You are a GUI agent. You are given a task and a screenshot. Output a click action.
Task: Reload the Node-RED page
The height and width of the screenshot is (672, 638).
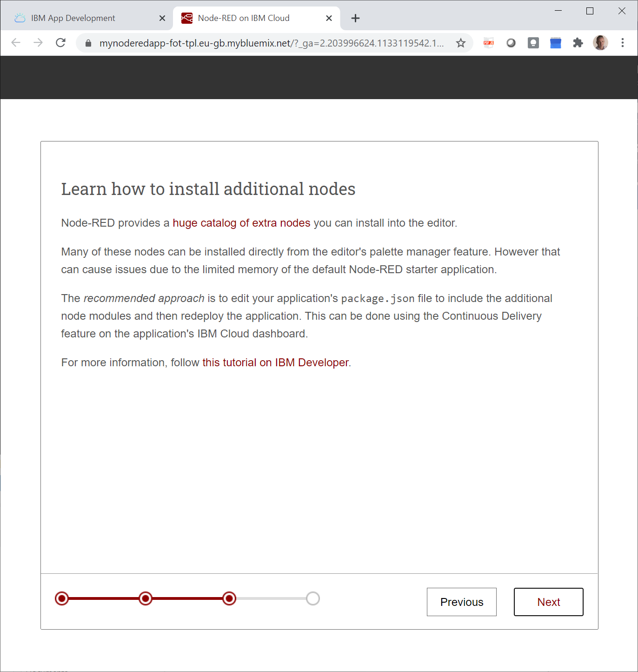[60, 43]
